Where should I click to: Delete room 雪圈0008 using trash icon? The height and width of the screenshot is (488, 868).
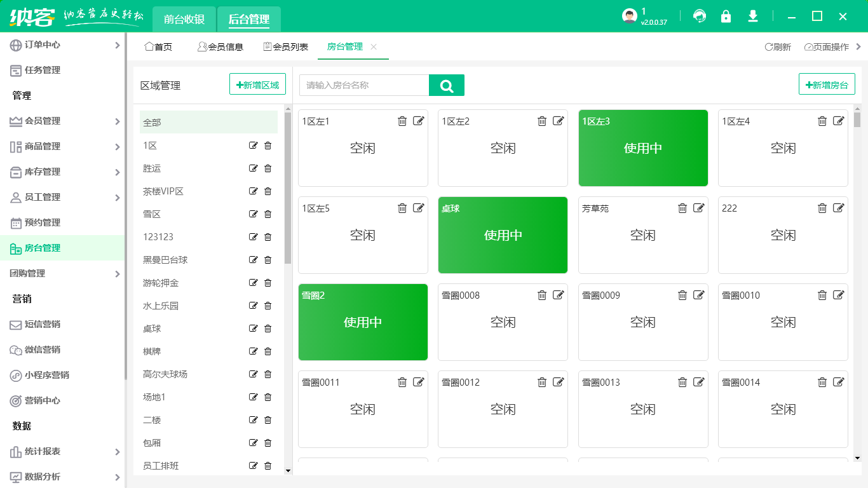542,295
